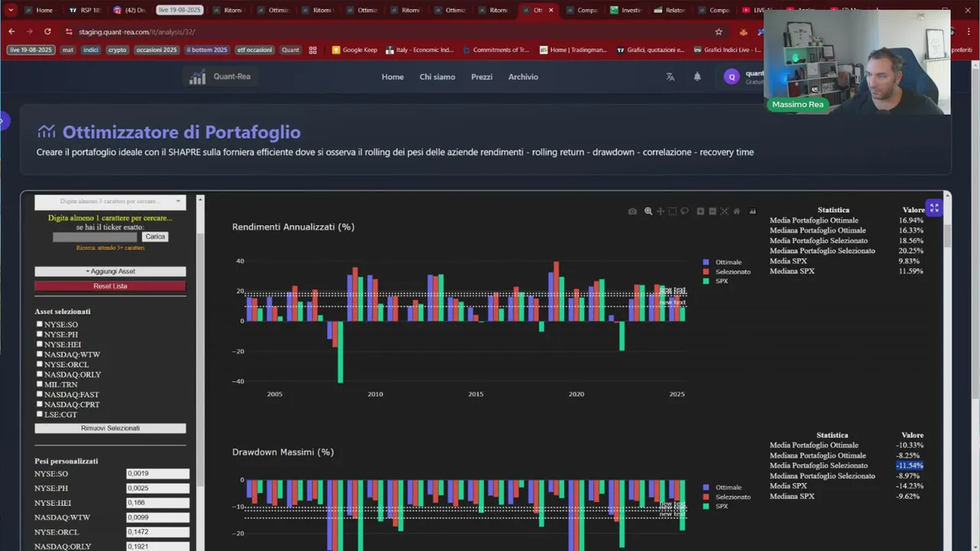Check the NASDAQ:WTW asset checkbox
The height and width of the screenshot is (551, 980).
(40, 354)
